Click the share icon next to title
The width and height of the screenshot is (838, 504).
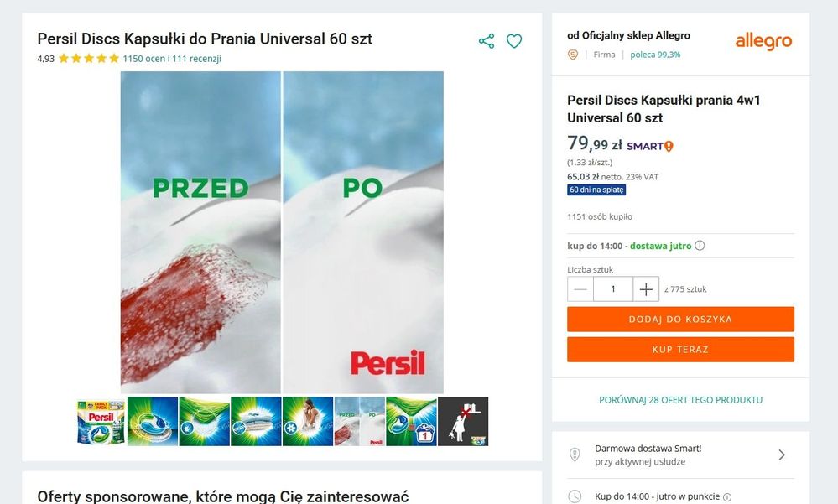487,41
